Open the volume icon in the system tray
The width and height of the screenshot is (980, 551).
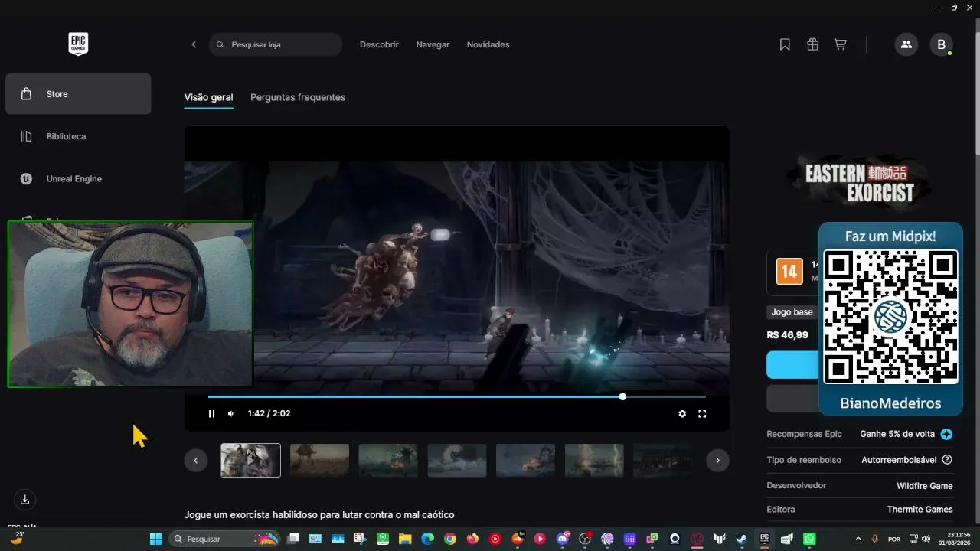tap(926, 539)
